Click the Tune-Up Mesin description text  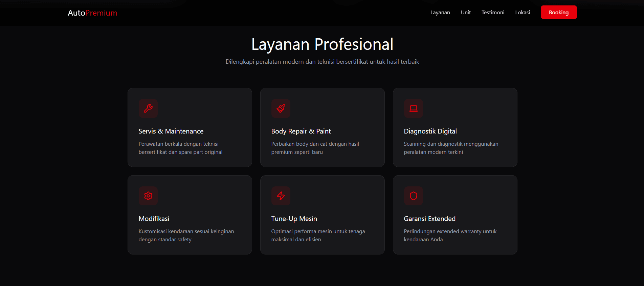click(318, 235)
